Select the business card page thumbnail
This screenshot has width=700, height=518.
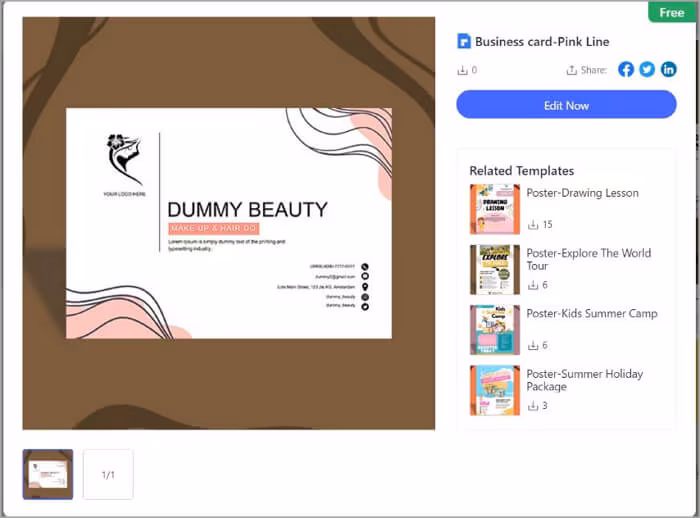(48, 474)
